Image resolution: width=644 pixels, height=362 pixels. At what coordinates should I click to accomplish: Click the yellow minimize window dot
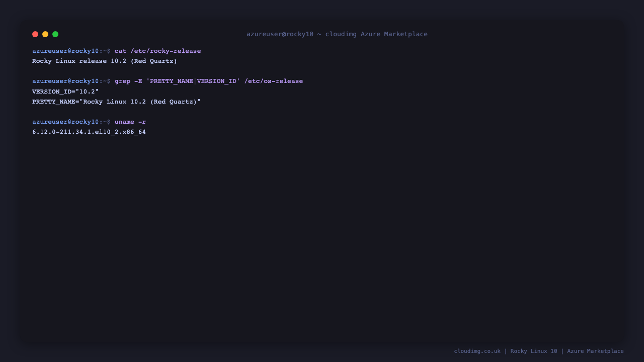click(45, 34)
